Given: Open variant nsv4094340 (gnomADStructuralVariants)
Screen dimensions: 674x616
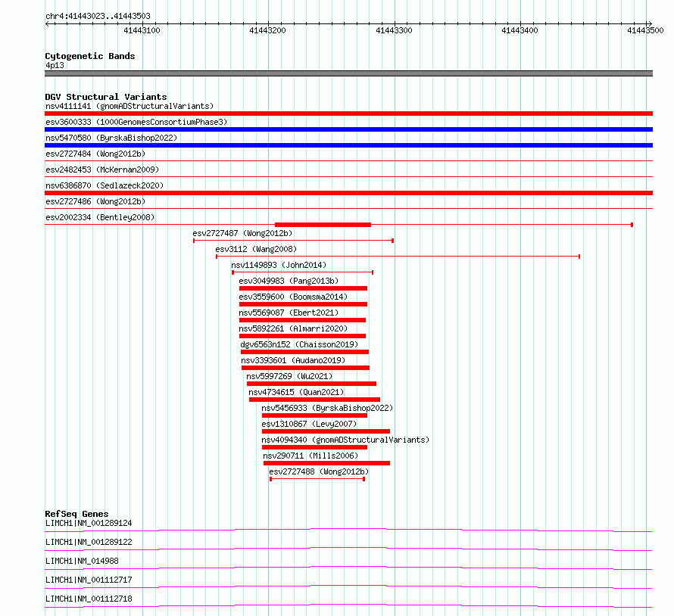Looking at the screenshot, I should [345, 440].
